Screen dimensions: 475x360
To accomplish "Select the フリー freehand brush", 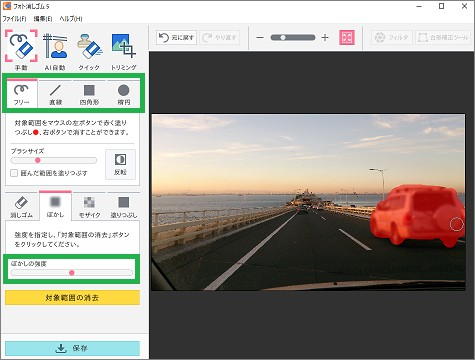I will pyautogui.click(x=22, y=94).
